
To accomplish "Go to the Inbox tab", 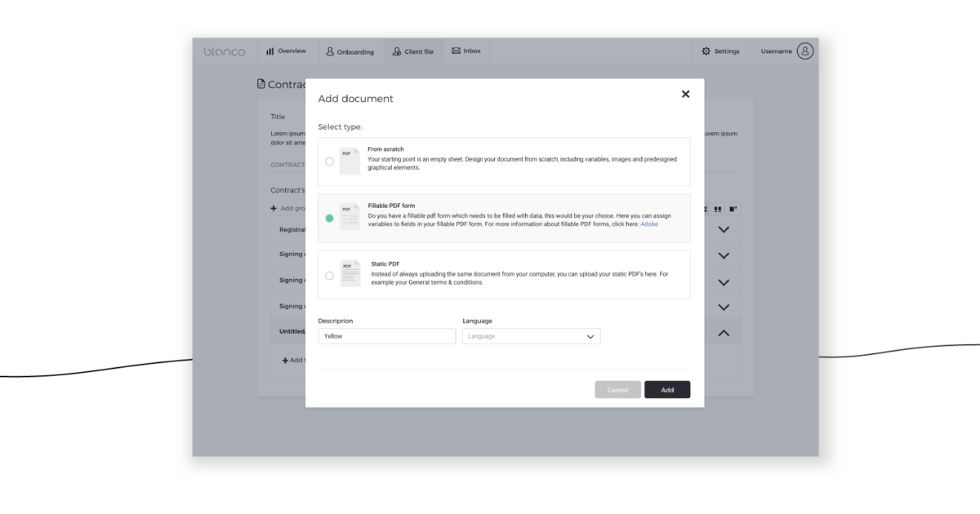I will tap(466, 51).
